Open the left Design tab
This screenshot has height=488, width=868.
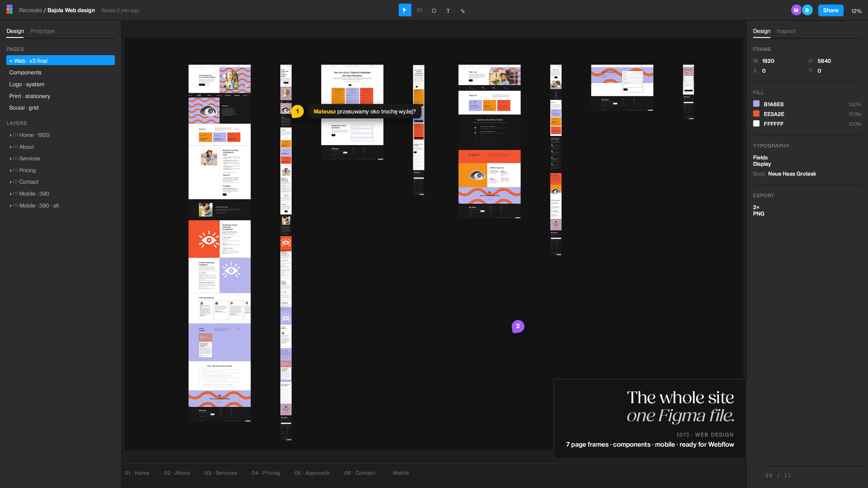click(15, 31)
